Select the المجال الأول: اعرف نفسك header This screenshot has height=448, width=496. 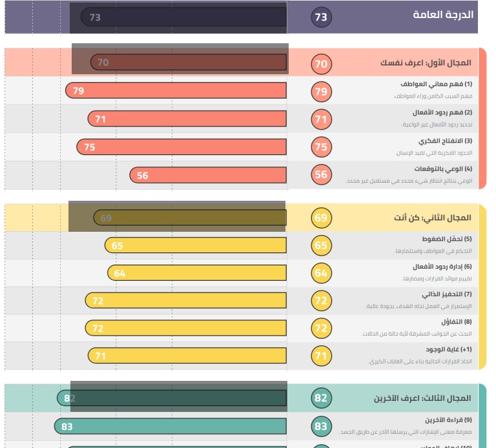pyautogui.click(x=426, y=63)
